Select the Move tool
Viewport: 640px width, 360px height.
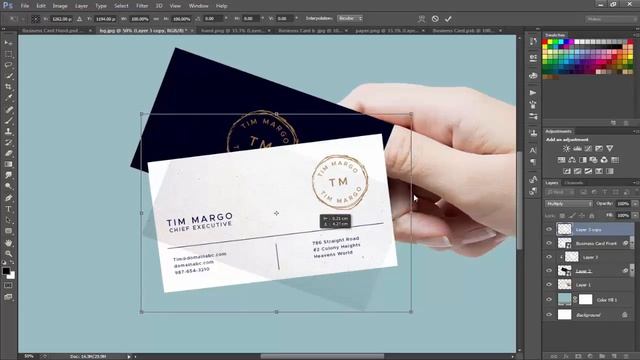pos(8,43)
